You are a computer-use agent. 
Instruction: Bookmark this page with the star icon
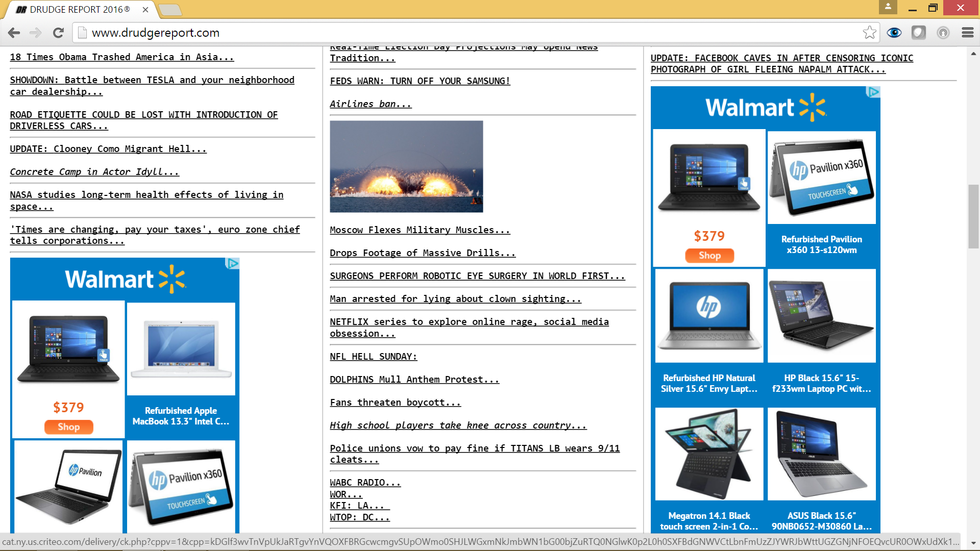coord(869,33)
